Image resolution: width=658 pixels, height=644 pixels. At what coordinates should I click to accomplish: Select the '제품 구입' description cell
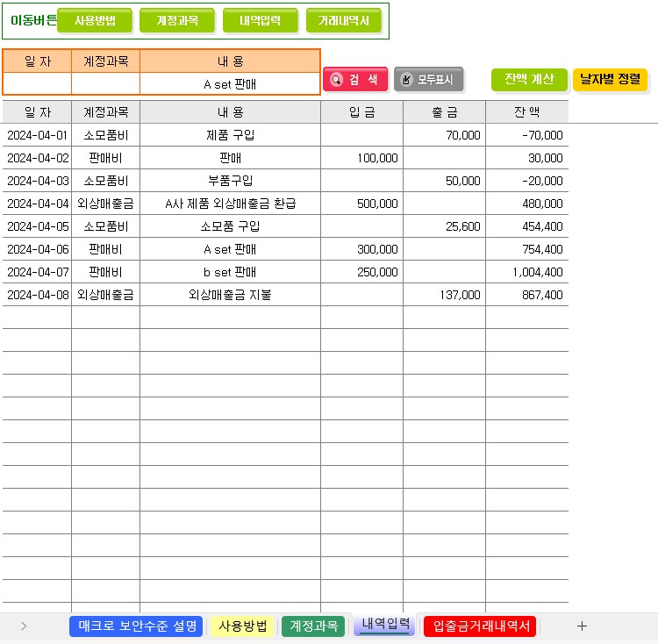point(230,135)
